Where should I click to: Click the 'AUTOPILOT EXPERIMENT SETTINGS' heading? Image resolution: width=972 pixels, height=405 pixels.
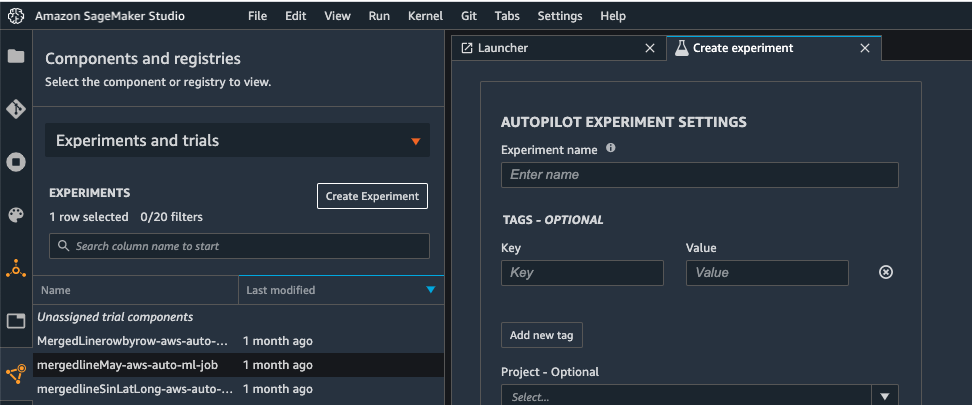tap(624, 122)
